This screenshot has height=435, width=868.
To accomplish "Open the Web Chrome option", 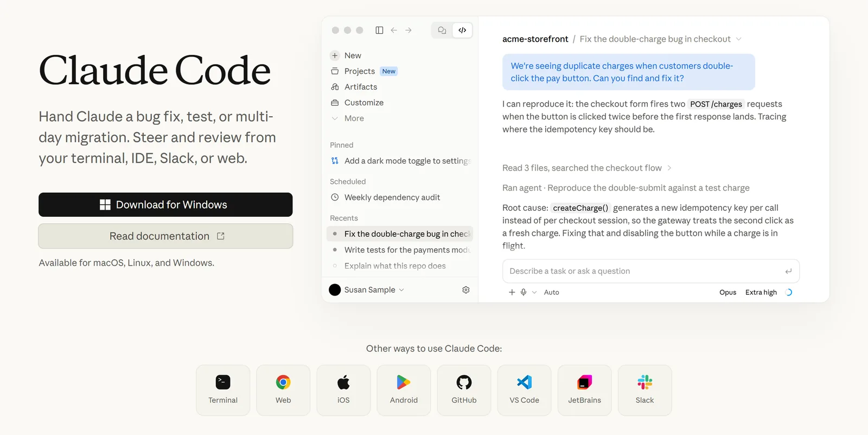I will point(283,390).
